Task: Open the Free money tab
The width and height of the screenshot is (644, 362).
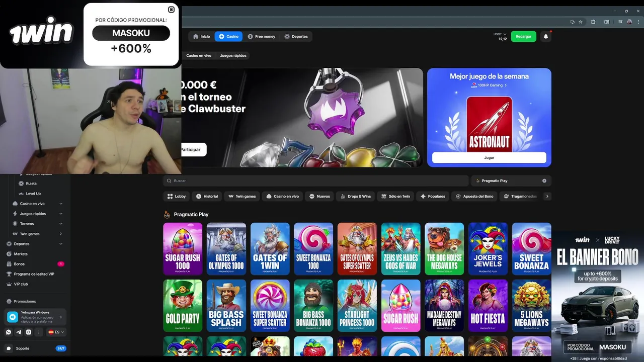Action: tap(261, 36)
